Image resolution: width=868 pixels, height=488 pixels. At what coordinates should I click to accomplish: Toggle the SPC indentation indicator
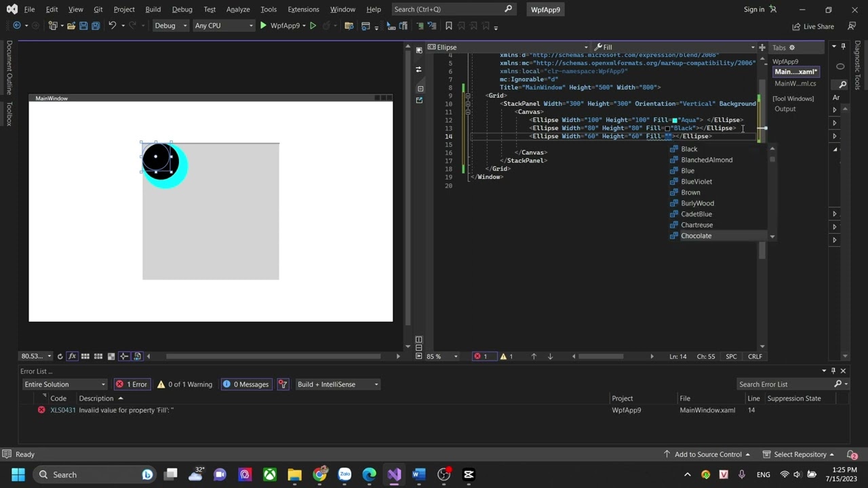pyautogui.click(x=731, y=357)
